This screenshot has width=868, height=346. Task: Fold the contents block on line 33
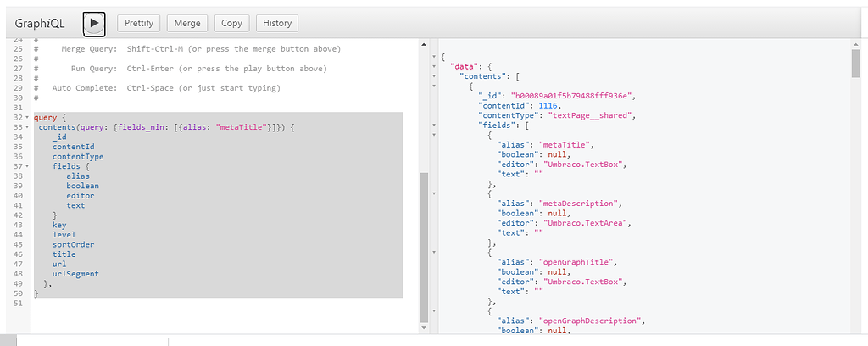coord(29,127)
